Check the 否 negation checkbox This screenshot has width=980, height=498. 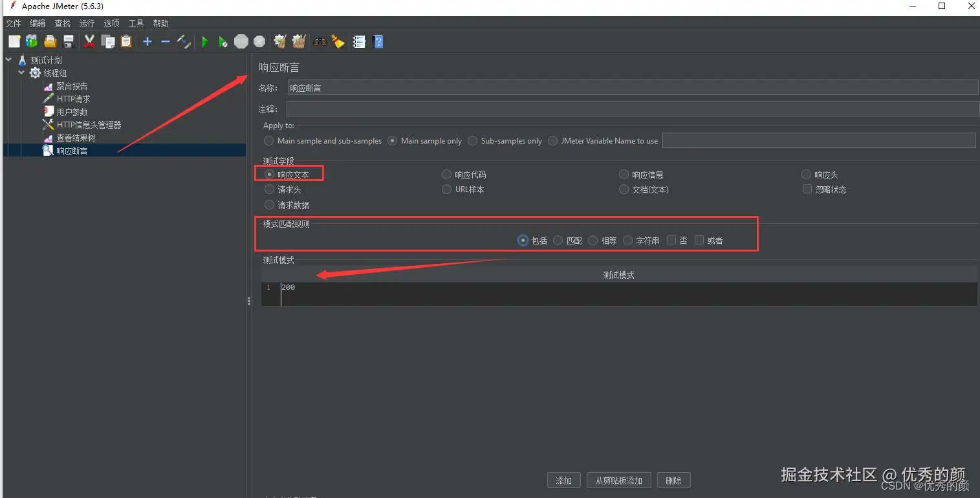pos(671,240)
